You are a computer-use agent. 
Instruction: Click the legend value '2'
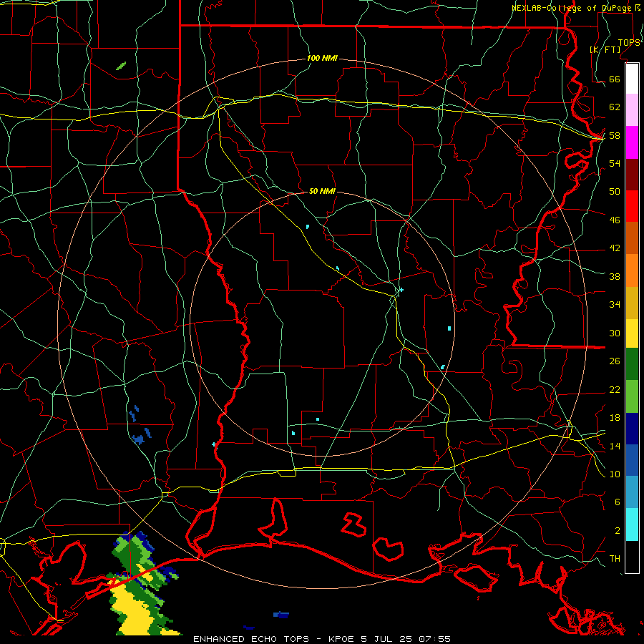tap(618, 531)
